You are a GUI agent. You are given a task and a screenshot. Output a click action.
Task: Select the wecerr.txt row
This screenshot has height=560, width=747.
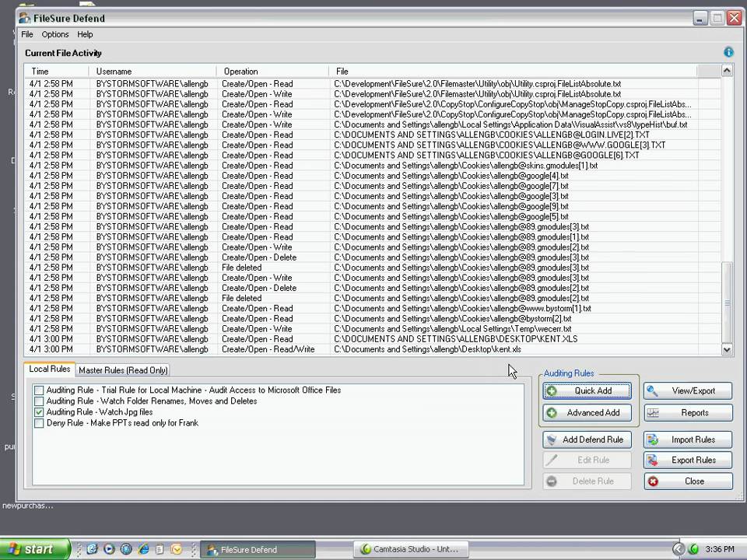click(373, 329)
